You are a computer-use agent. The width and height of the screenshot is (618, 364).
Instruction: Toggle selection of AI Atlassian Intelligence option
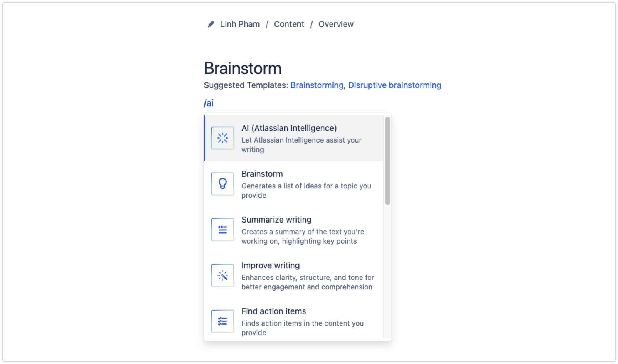coord(296,138)
